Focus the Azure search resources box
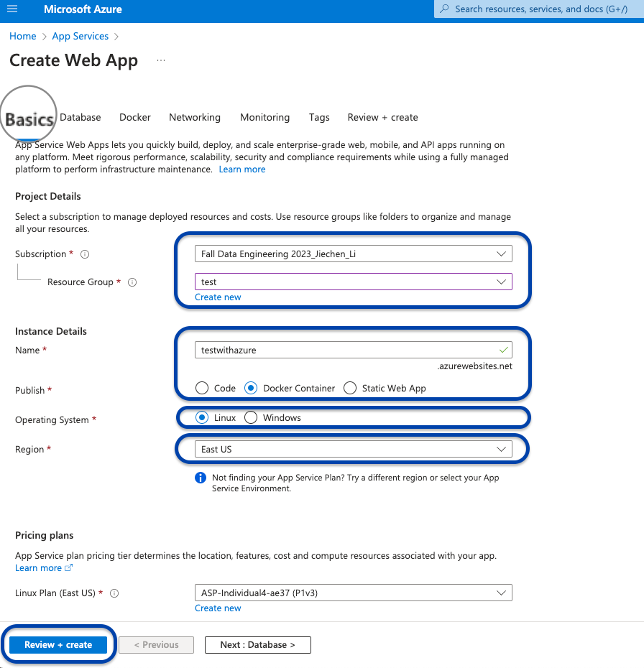This screenshot has height=668, width=644. click(539, 9)
